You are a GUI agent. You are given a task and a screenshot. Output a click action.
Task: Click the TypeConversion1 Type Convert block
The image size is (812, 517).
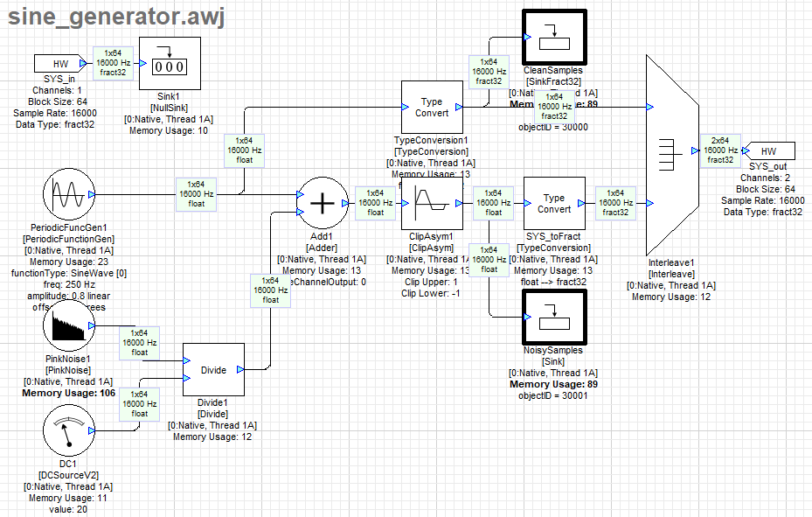coord(431,108)
